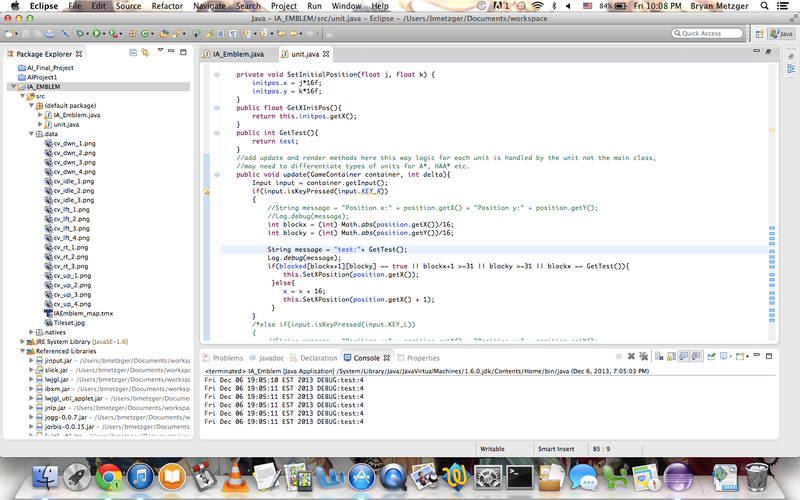Click the New Java Class toolbar icon
The height and width of the screenshot is (500, 800).
pyautogui.click(x=144, y=34)
